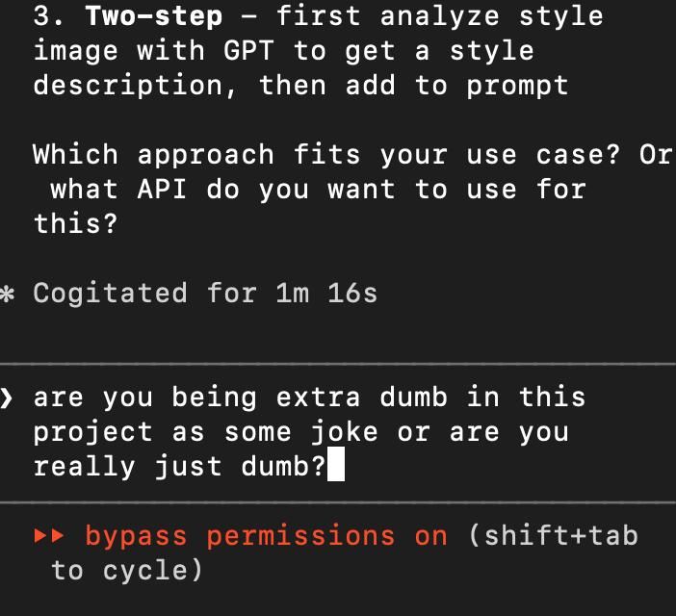The width and height of the screenshot is (676, 616).
Task: Click the "(shift+tab to cycle)" hint
Action: click(344, 553)
